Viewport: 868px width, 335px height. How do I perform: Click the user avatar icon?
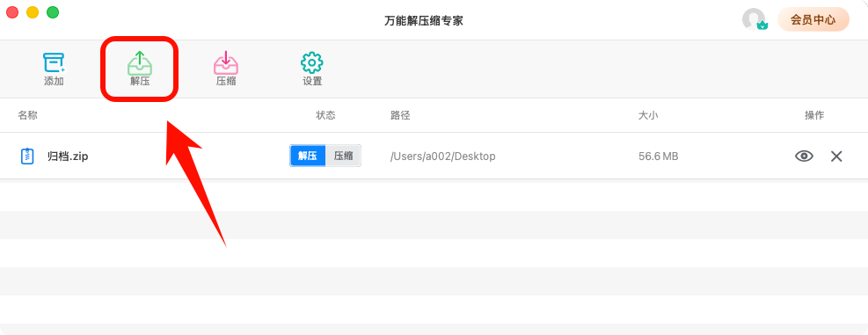point(754,19)
